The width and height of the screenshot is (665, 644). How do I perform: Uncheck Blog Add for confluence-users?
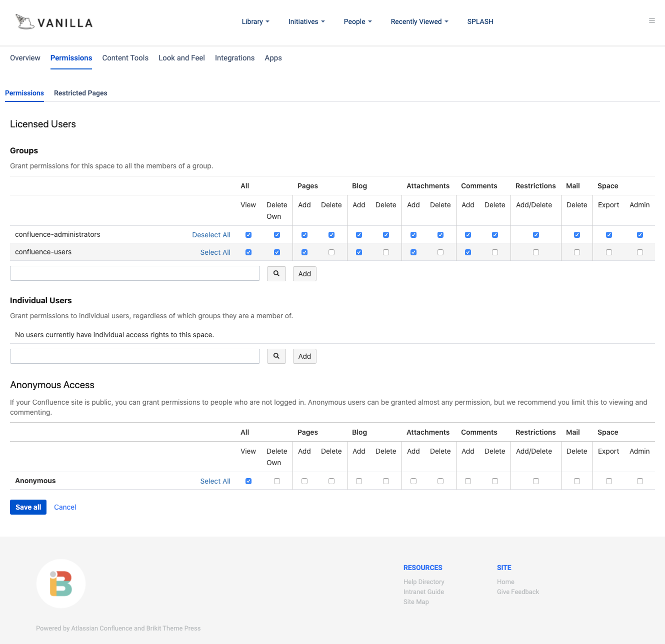coord(359,252)
